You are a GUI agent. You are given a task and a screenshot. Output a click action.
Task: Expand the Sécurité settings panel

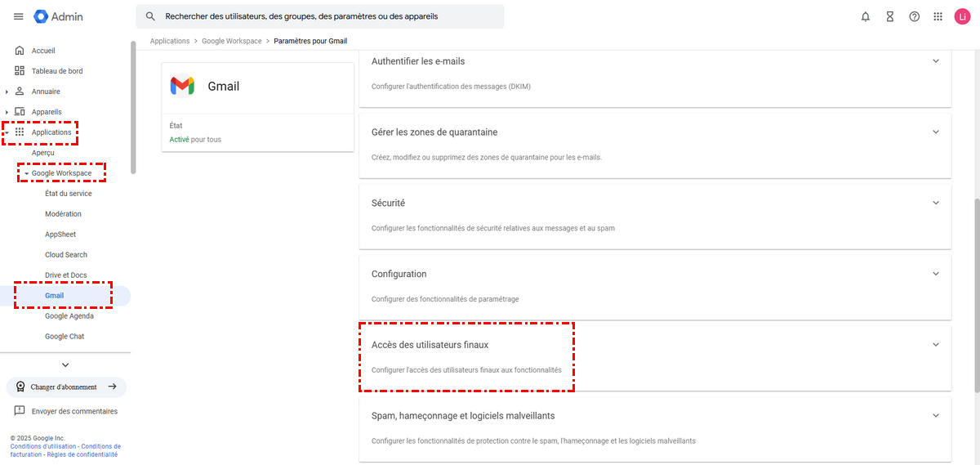936,203
